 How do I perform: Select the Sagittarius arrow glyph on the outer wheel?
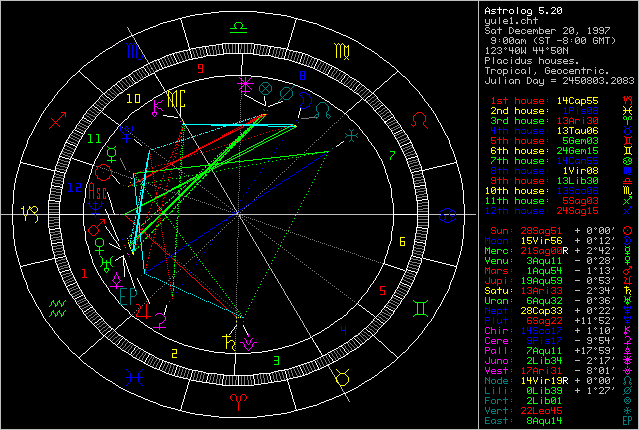pyautogui.click(x=57, y=120)
